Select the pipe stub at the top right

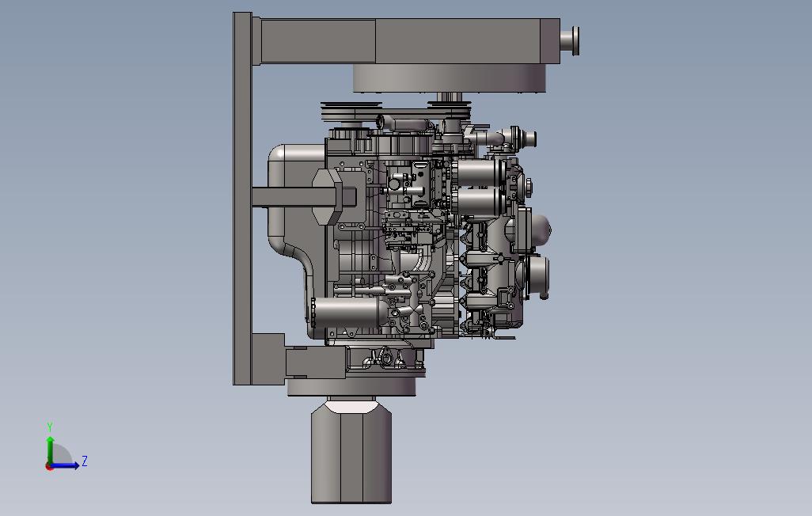tap(570, 41)
